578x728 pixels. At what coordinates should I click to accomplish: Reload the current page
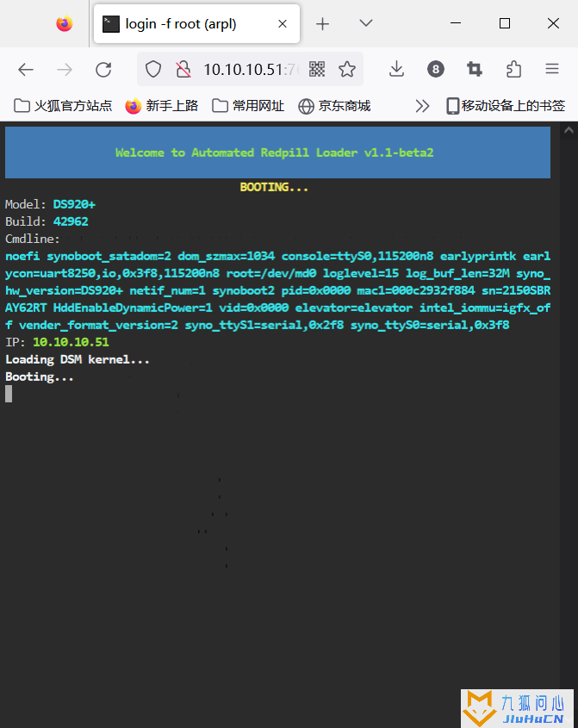(x=103, y=70)
